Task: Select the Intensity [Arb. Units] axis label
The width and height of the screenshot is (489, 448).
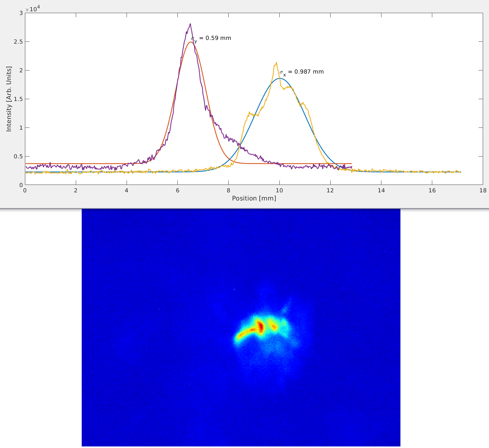Action: click(x=9, y=99)
